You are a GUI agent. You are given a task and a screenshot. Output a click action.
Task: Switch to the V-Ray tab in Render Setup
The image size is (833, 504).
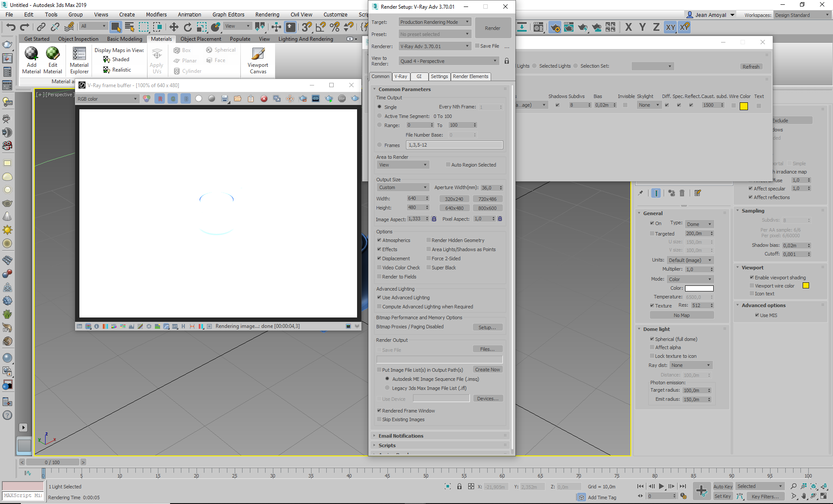point(400,76)
